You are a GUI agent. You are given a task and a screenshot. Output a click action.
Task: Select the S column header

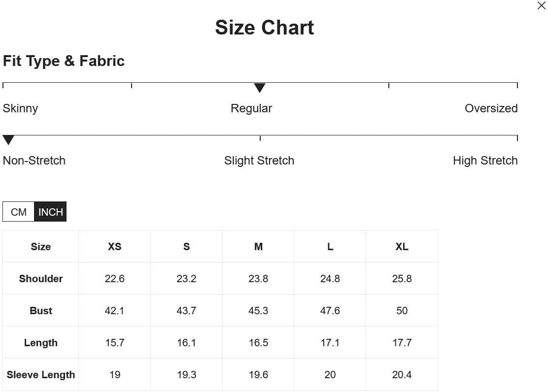tap(186, 247)
